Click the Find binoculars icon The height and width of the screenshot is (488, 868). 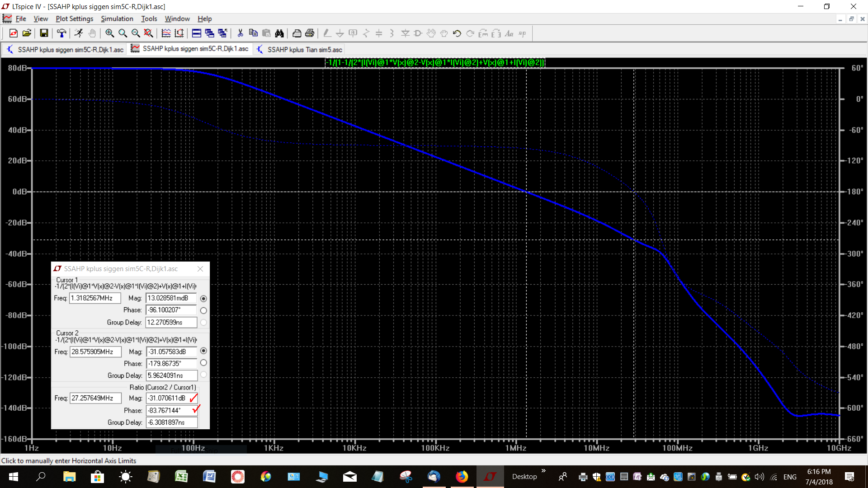point(279,33)
